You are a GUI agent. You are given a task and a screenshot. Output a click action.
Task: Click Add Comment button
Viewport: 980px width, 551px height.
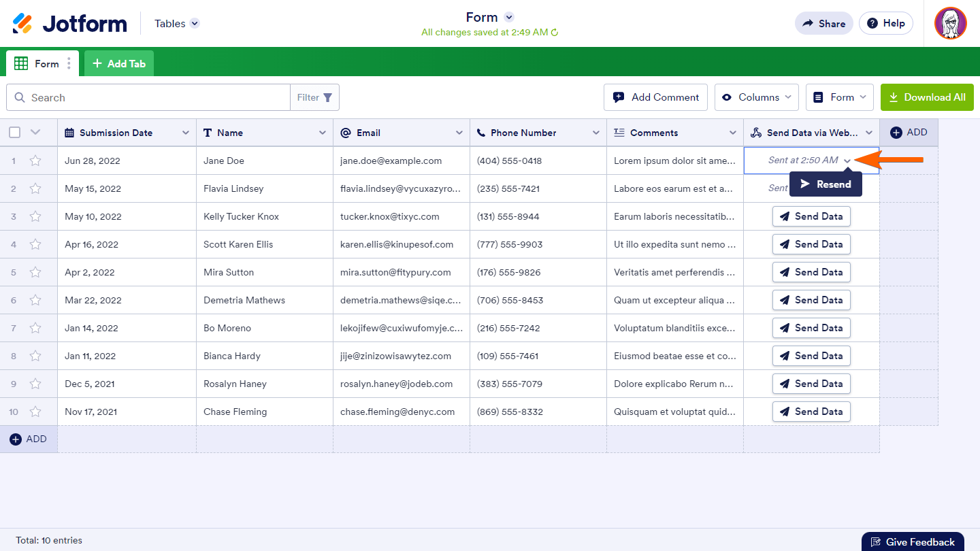[655, 97]
